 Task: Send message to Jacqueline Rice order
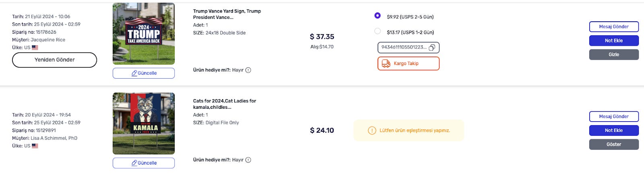tap(614, 27)
